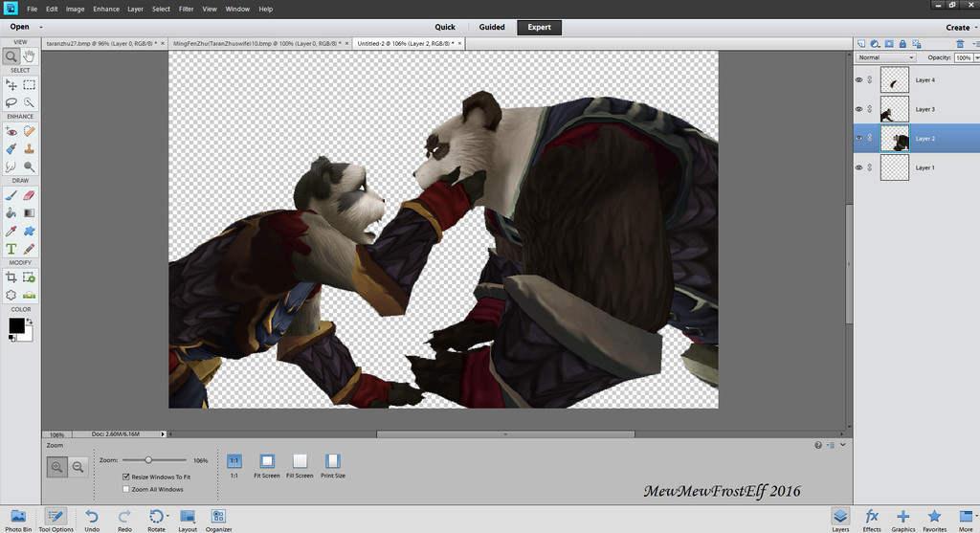Screen dimensions: 980x533
Task: Select the Type tool
Action: point(11,249)
